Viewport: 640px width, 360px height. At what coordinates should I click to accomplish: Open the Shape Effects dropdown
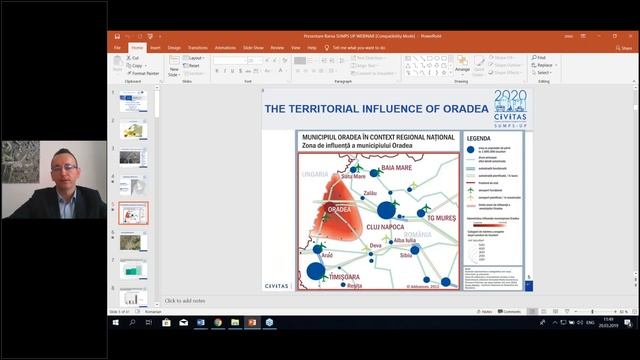(x=505, y=73)
